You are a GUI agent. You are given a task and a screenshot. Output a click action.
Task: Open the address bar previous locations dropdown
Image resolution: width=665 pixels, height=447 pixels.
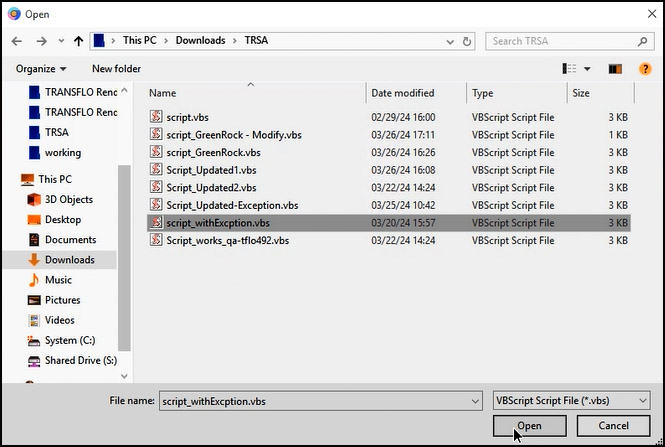click(x=446, y=41)
